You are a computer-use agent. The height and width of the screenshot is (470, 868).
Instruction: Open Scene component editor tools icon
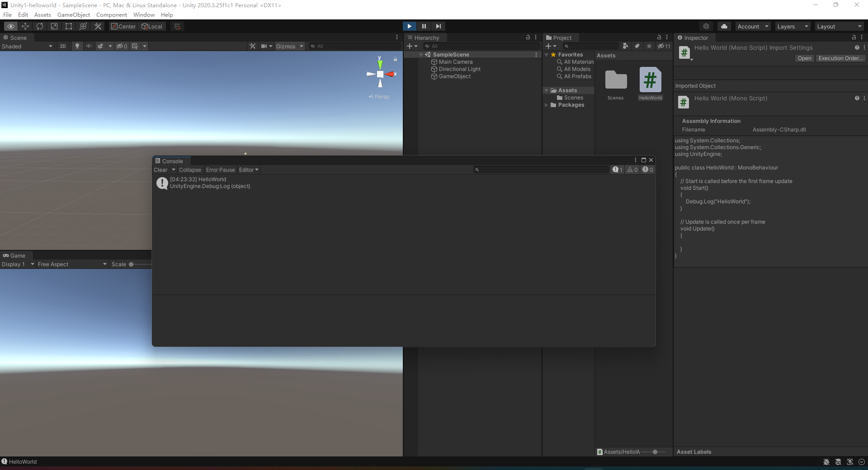pyautogui.click(x=253, y=46)
